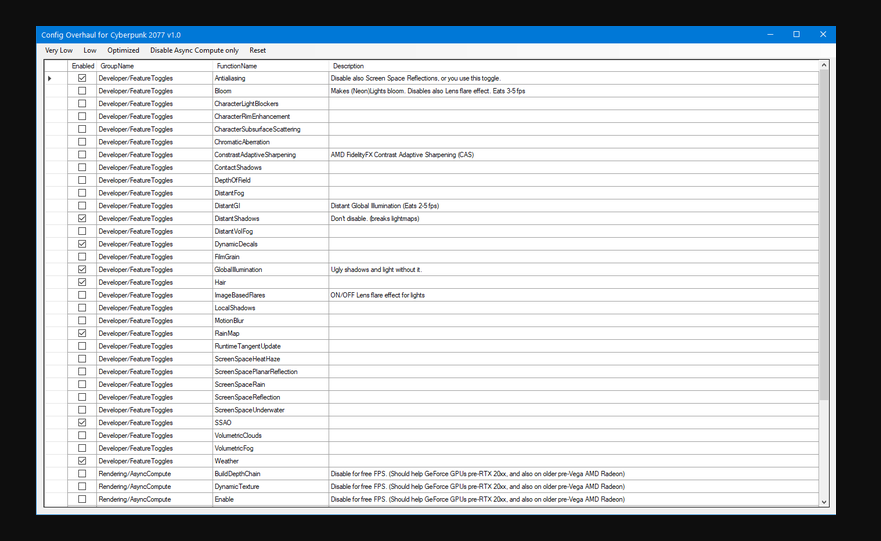Select the 'AMD FidelityFX Contrast Adaptive Sharpening' cell
881x541 pixels.
coord(573,154)
